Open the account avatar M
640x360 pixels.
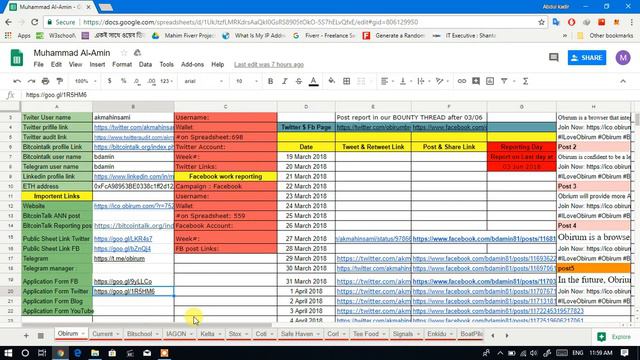point(623,58)
